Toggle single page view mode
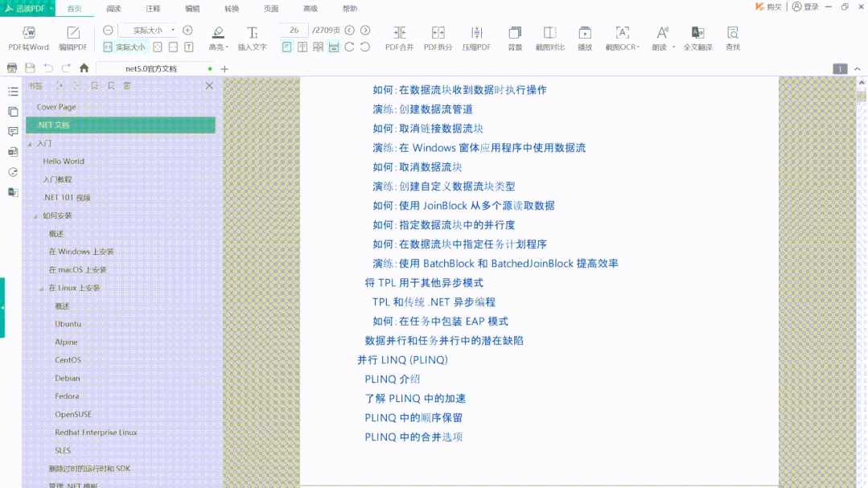The image size is (868, 488). pyautogui.click(x=287, y=47)
